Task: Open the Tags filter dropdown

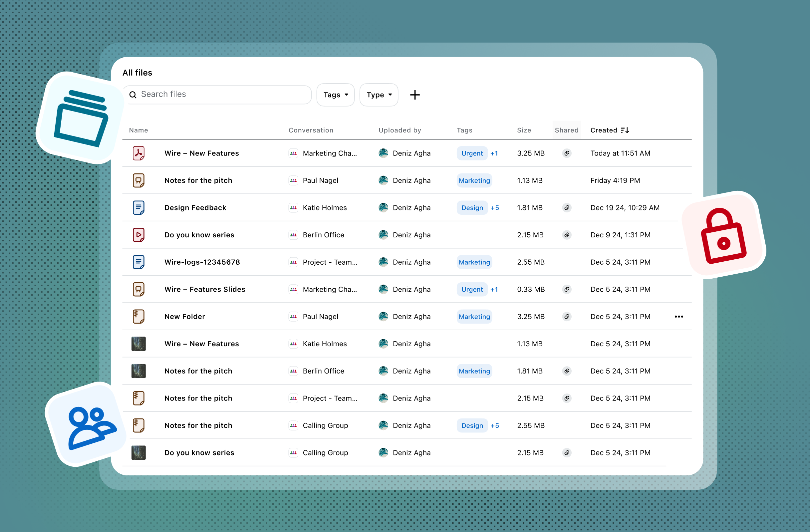Action: tap(336, 95)
